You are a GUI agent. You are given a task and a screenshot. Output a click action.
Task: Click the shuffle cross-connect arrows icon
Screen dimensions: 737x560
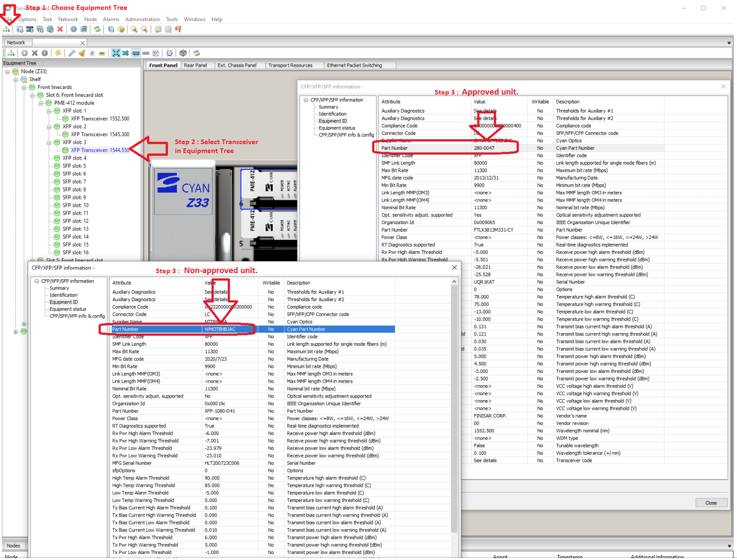tap(125, 53)
